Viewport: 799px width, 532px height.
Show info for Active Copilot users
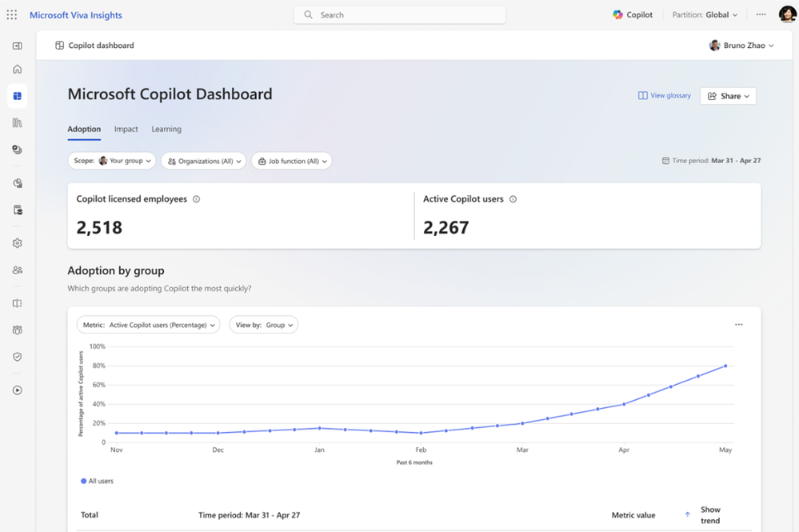tap(513, 199)
